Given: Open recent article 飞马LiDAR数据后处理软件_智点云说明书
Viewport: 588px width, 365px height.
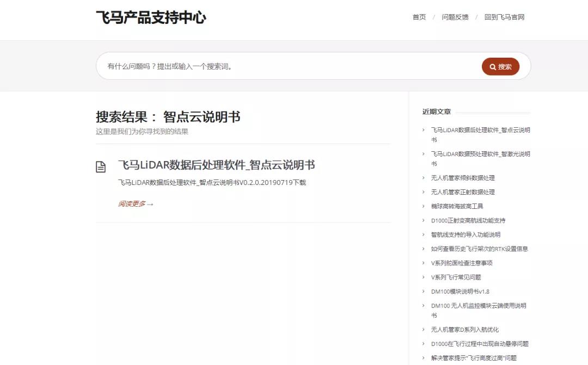Looking at the screenshot, I should [480, 131].
